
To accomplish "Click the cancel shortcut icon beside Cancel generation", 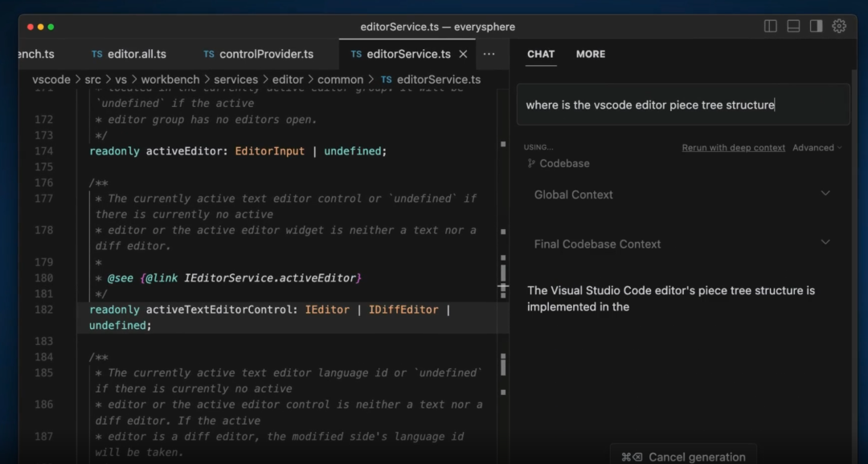I will point(632,457).
